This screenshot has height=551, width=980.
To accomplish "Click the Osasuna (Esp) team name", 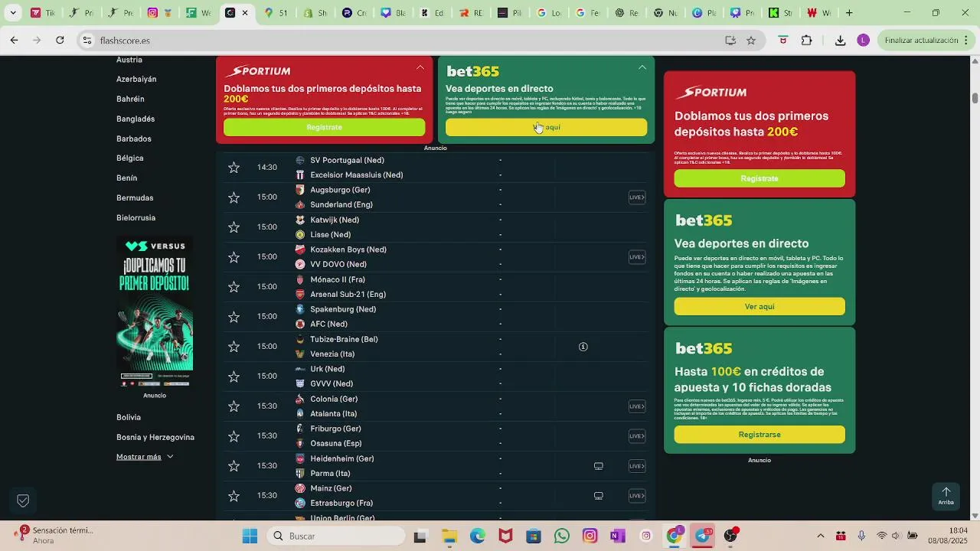I will (336, 444).
